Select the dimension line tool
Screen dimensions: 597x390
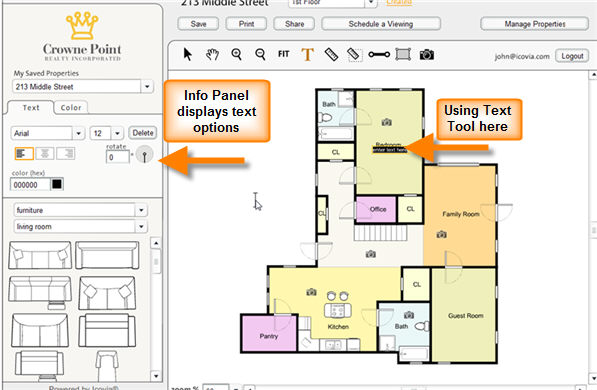[x=379, y=54]
